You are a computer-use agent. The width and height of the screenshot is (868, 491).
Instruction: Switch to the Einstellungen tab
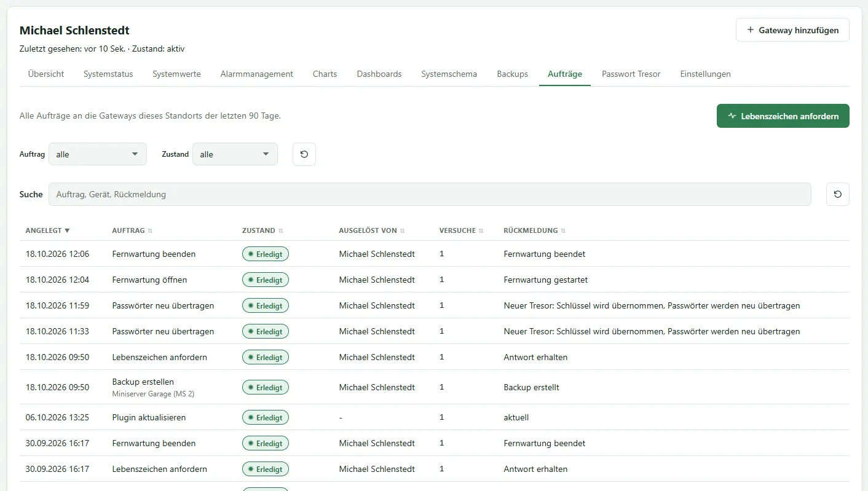click(706, 74)
